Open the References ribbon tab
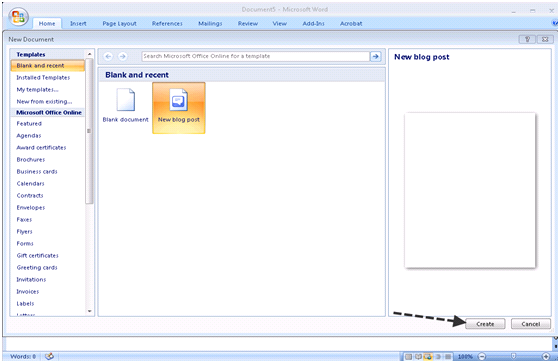The height and width of the screenshot is (363, 560). point(167,24)
